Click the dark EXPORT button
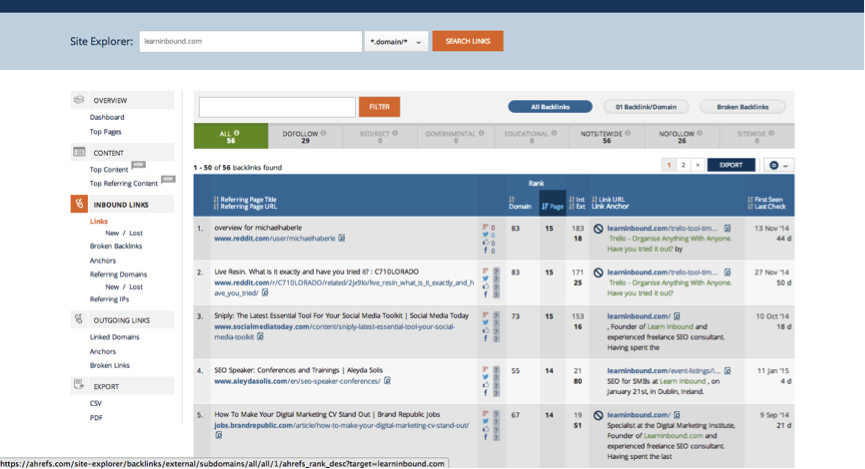Image resolution: width=865 pixels, height=469 pixels. coord(731,165)
